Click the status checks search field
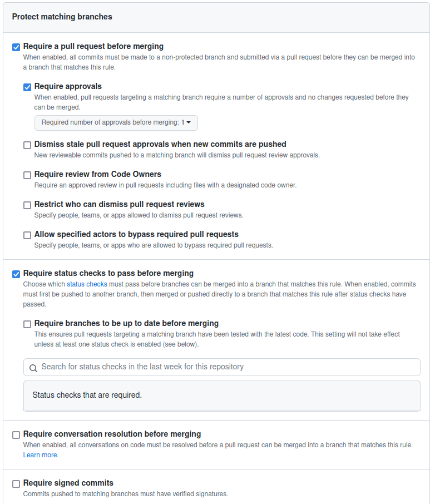Viewport: 440px width, 504px height. (222, 367)
